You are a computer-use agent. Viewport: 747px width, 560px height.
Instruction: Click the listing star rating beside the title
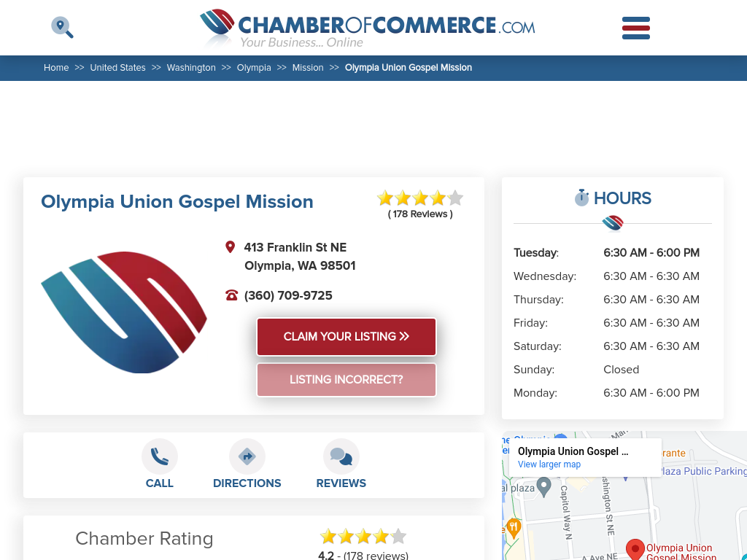point(420,198)
